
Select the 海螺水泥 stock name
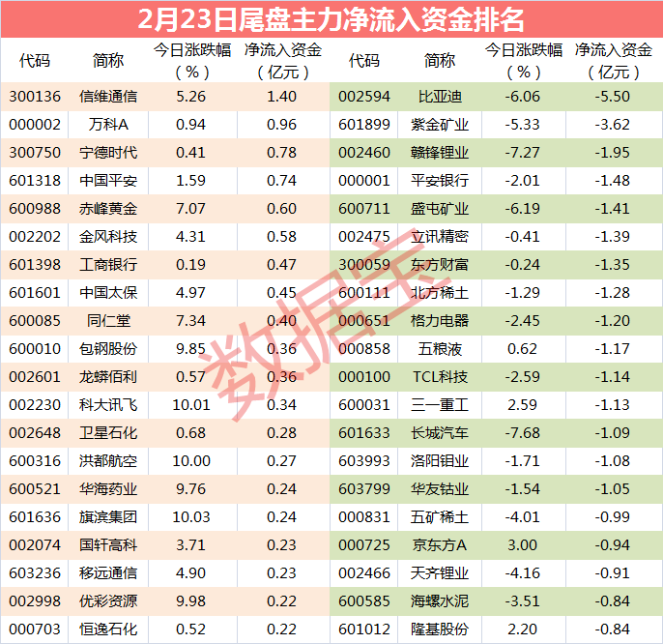441,601
